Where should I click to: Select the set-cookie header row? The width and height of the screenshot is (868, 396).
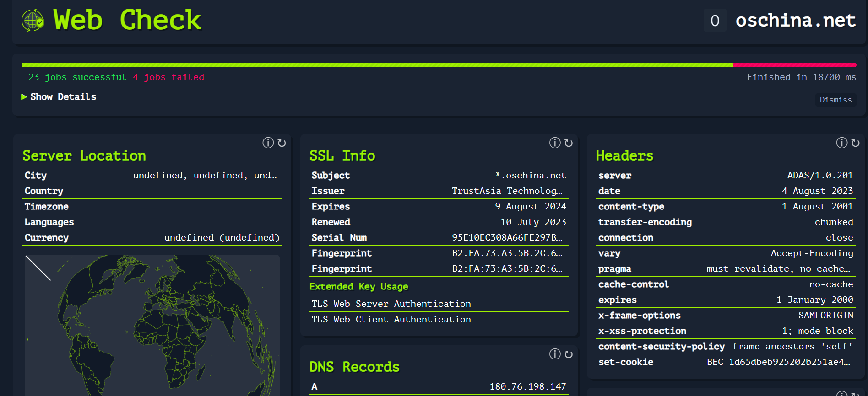point(726,362)
